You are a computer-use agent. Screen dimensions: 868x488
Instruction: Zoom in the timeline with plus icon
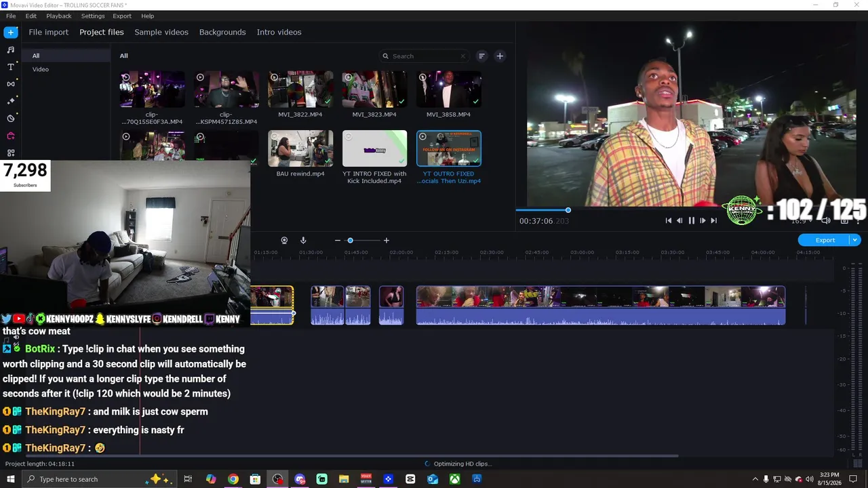387,241
